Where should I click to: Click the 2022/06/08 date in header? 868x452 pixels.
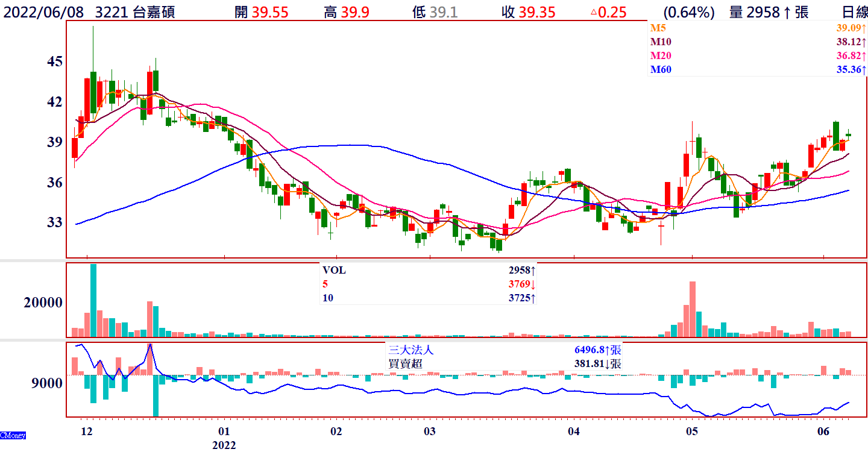[43, 13]
